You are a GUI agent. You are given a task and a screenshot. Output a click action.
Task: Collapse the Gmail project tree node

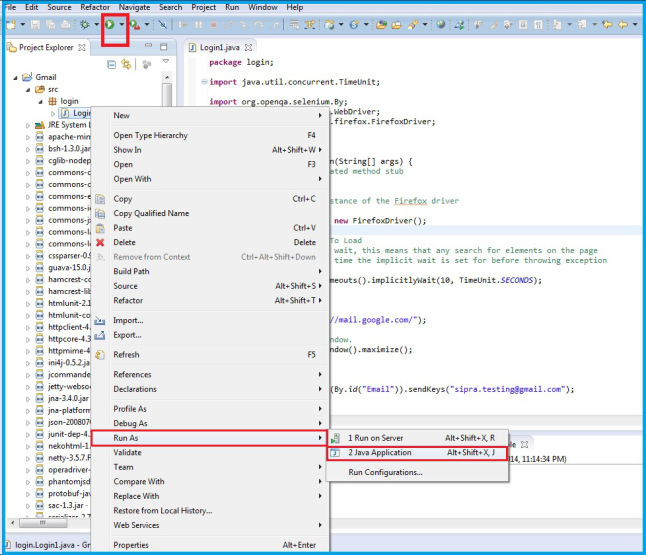(x=14, y=76)
